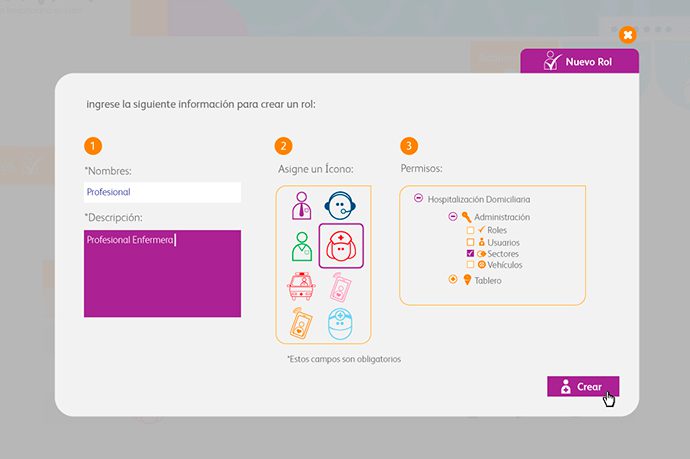Click the orange pin icon beside Tablero

[467, 280]
